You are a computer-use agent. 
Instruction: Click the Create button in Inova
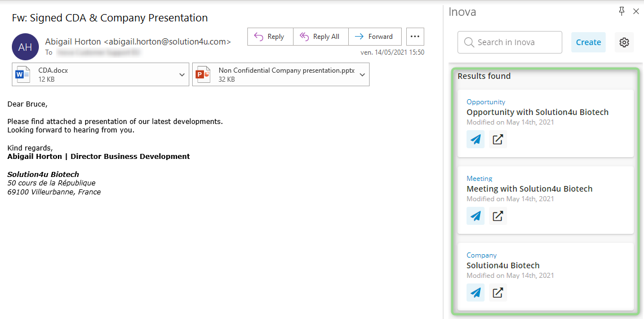(588, 42)
